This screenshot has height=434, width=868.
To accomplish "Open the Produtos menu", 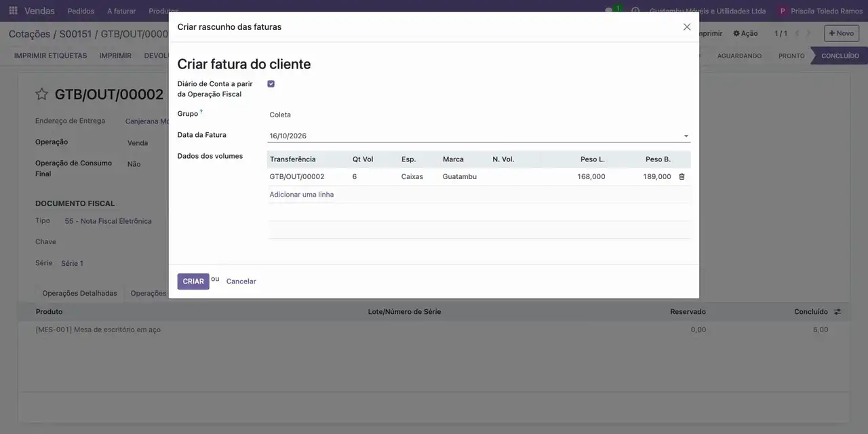I will tap(163, 11).
